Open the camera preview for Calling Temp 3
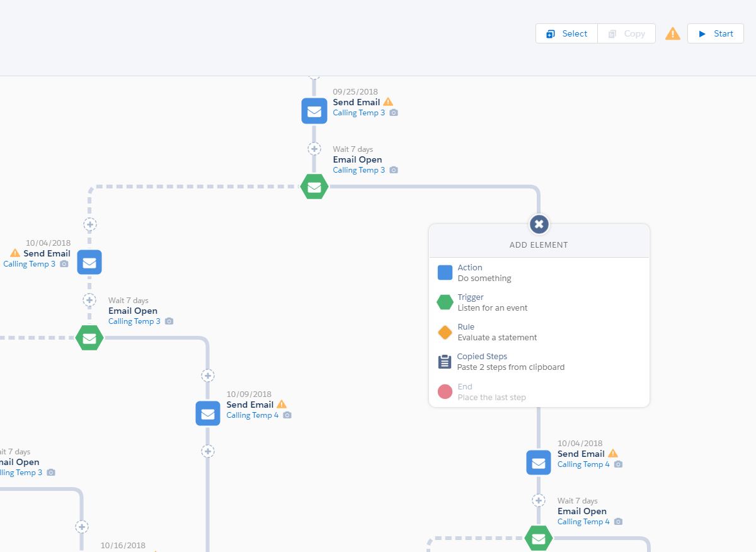The height and width of the screenshot is (552, 756). [x=394, y=112]
